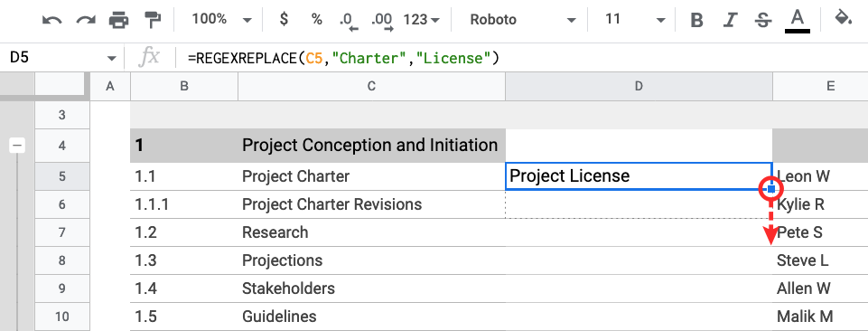Click the 'Project Charter' cell in row 5

tap(371, 177)
